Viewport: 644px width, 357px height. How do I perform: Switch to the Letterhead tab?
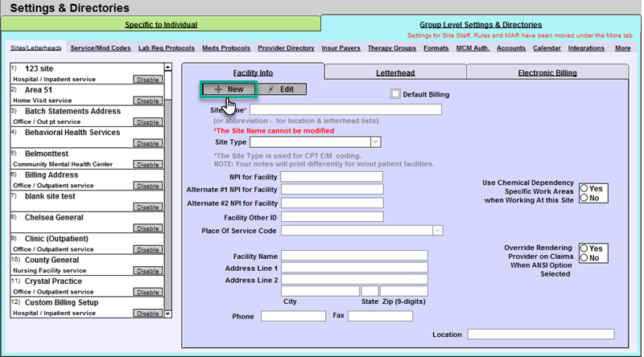click(x=395, y=73)
